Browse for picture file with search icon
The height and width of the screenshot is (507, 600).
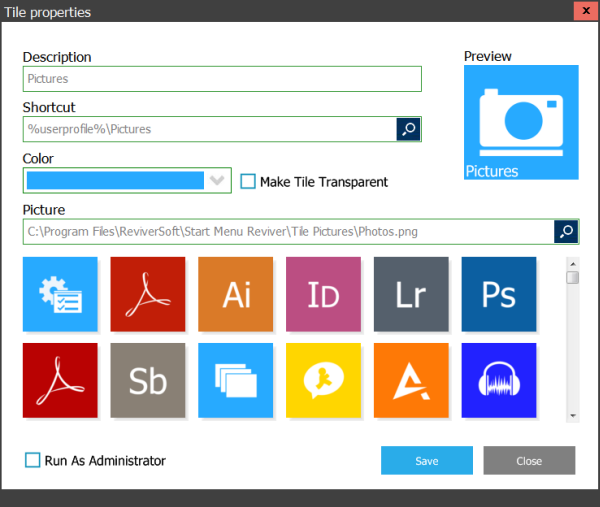[566, 232]
